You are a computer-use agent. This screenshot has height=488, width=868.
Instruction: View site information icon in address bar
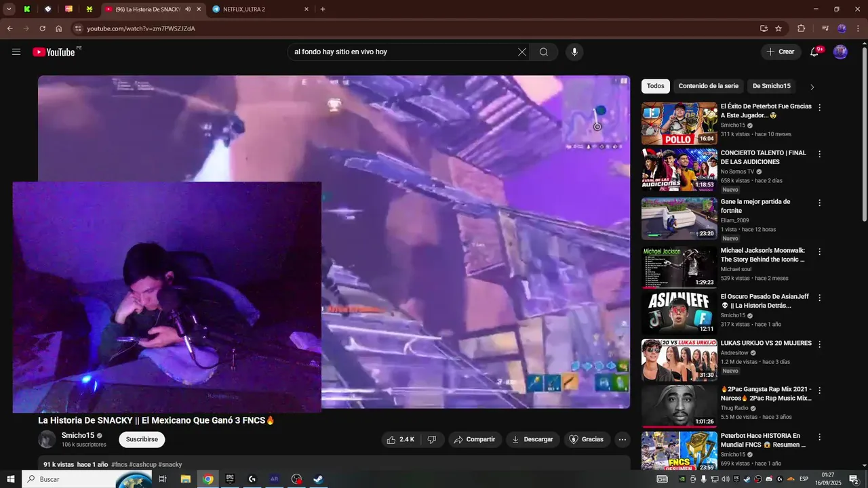pyautogui.click(x=78, y=28)
